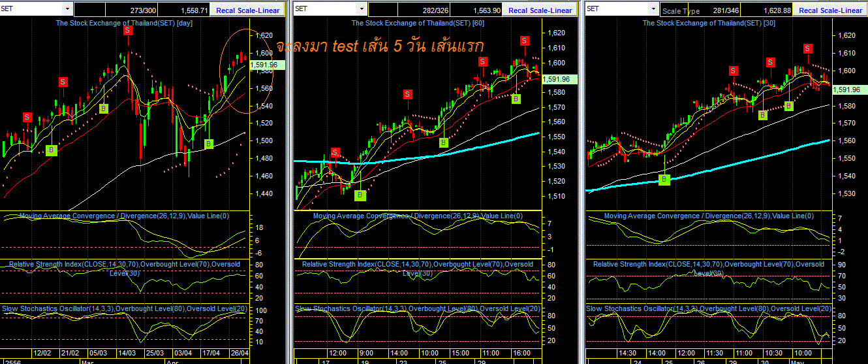Click the Scale Type tooltip in 30-minute chart

tap(681, 11)
